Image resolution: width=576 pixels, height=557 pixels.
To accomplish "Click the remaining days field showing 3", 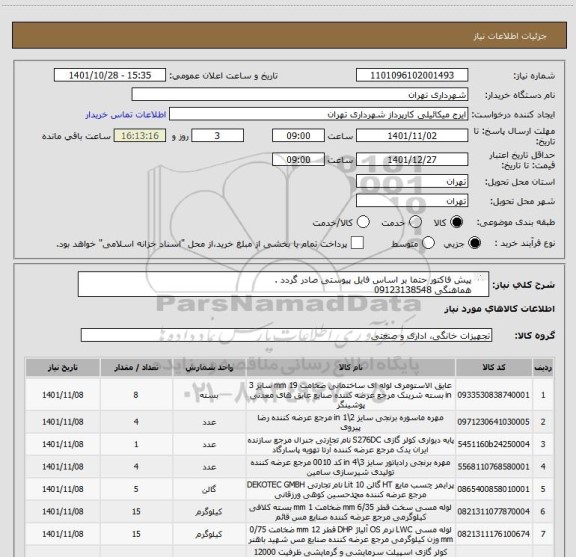I will [x=217, y=136].
